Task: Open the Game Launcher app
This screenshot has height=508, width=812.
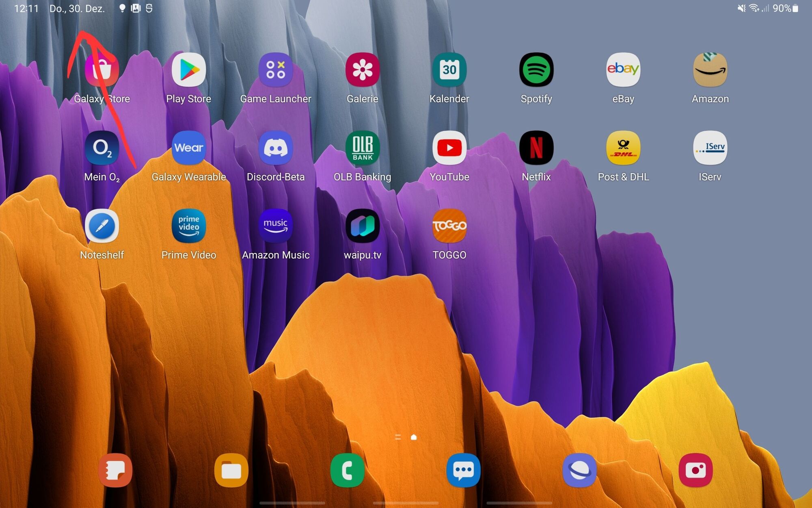Action: click(276, 70)
